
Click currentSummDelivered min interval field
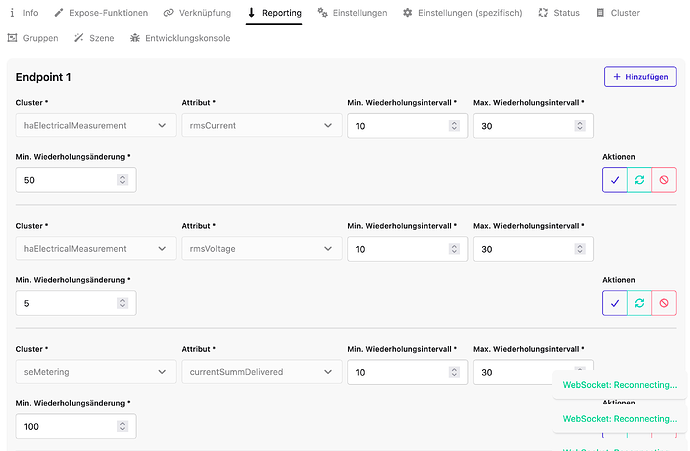click(407, 372)
